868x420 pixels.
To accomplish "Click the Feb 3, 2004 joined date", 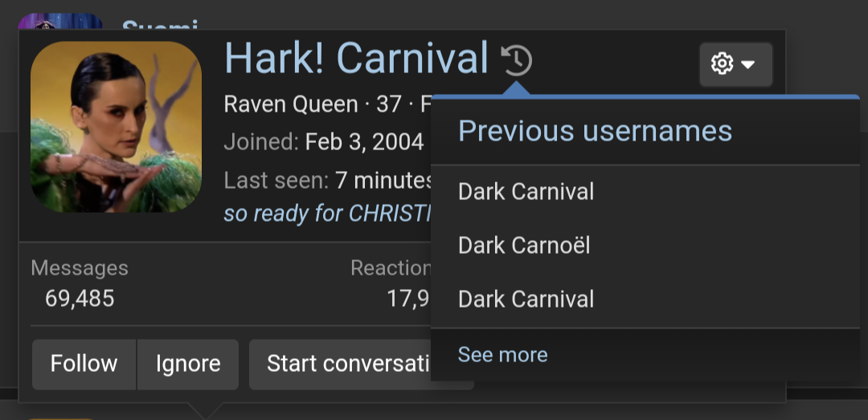I will [364, 142].
